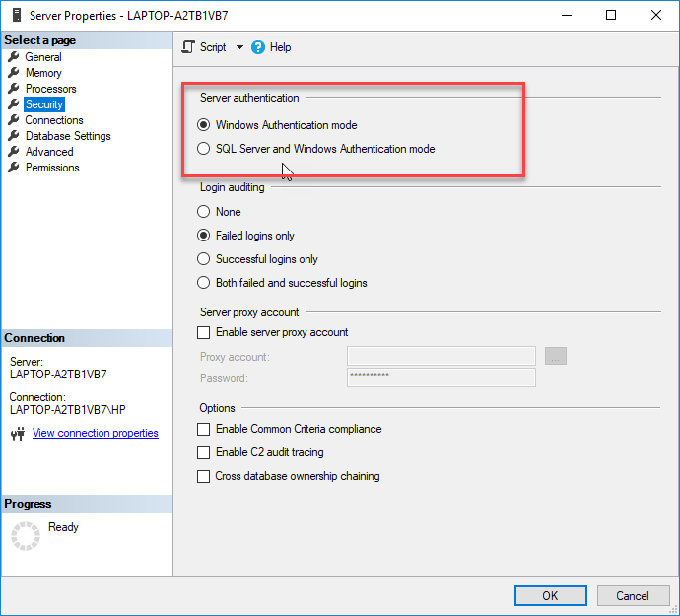Expand the Script dropdown arrow
The width and height of the screenshot is (680, 616).
(x=239, y=47)
